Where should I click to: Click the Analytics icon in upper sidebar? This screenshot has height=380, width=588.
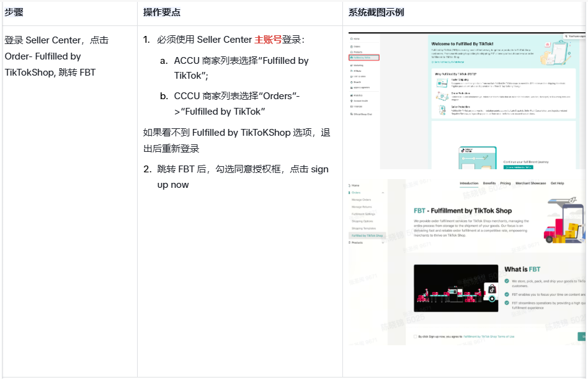pyautogui.click(x=352, y=95)
